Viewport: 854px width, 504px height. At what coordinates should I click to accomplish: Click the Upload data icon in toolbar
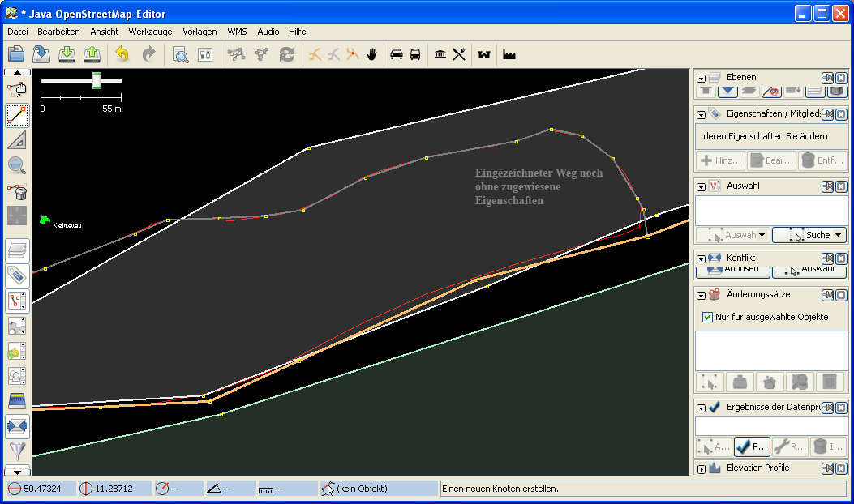click(x=92, y=54)
